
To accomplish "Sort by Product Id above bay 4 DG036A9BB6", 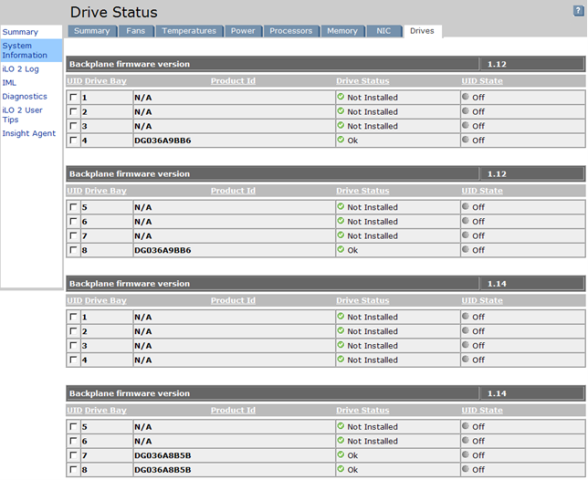I will point(233,81).
